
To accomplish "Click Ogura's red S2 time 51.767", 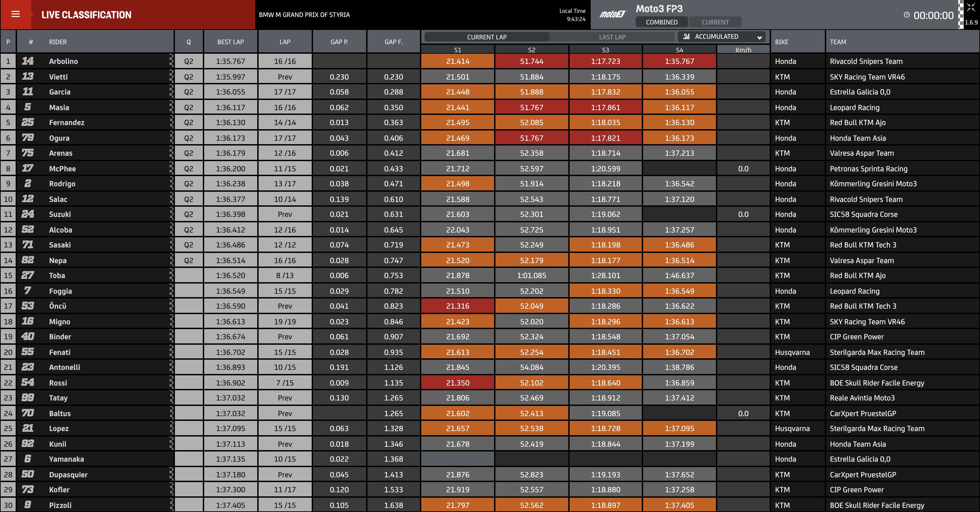I will pos(532,138).
